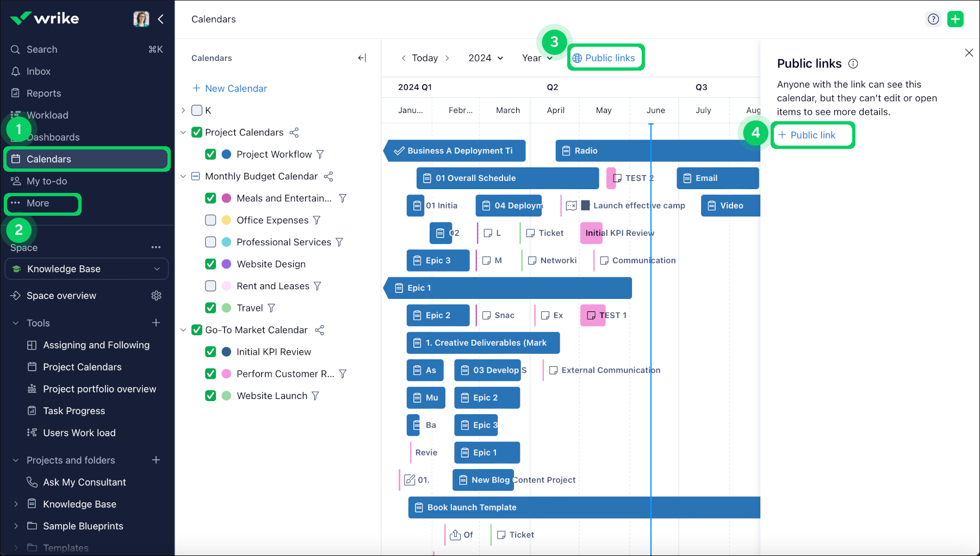Open the Workload view
The image size is (980, 556).
tap(47, 115)
